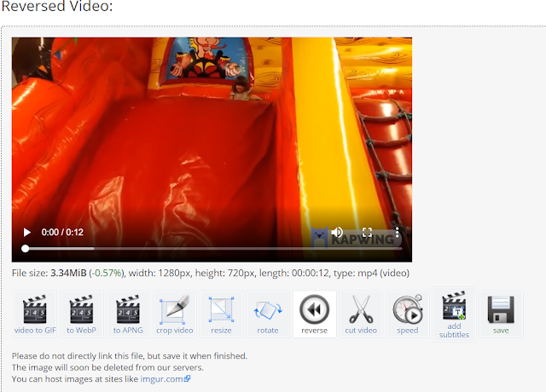Click the reverse tool button
The height and width of the screenshot is (392, 546).
(315, 314)
